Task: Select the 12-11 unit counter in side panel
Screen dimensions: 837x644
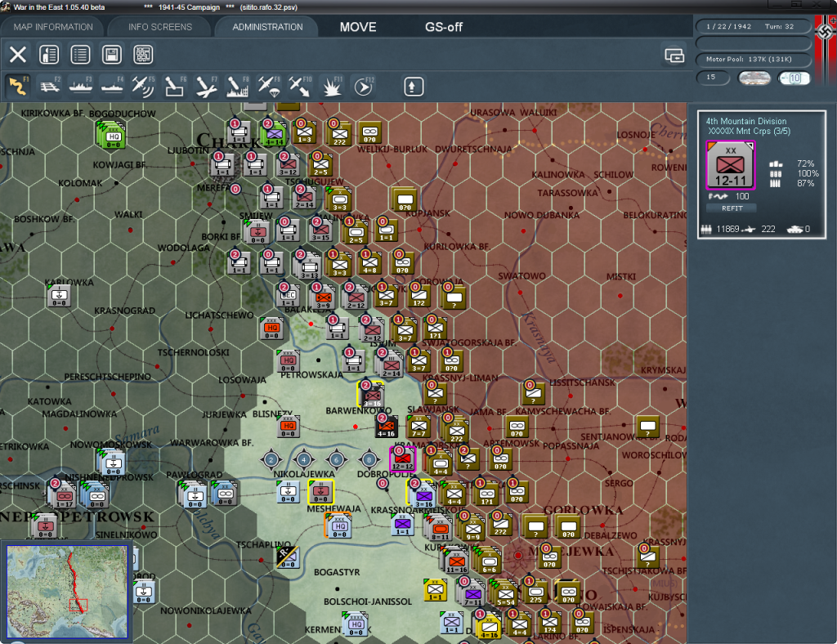Action: coord(730,165)
